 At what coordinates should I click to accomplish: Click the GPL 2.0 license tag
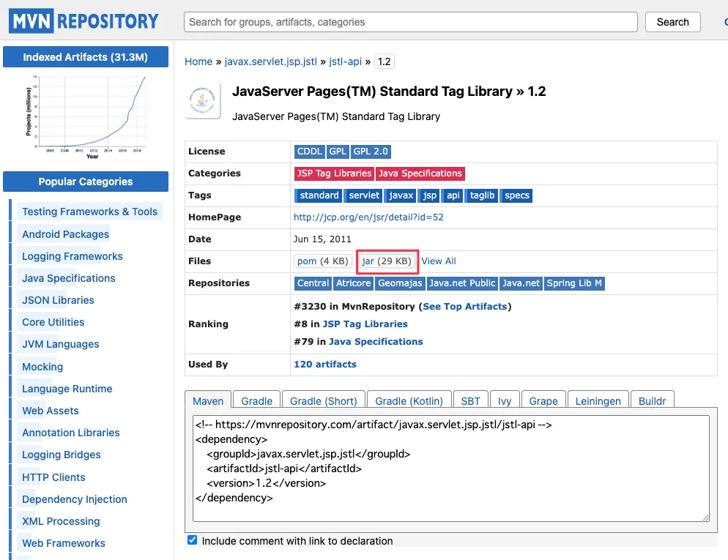click(371, 152)
